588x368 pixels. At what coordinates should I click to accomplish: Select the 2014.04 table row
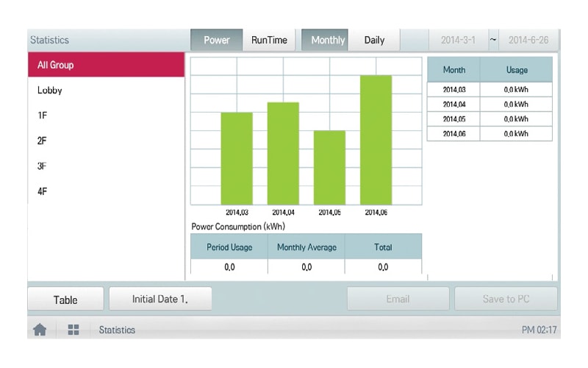point(489,105)
